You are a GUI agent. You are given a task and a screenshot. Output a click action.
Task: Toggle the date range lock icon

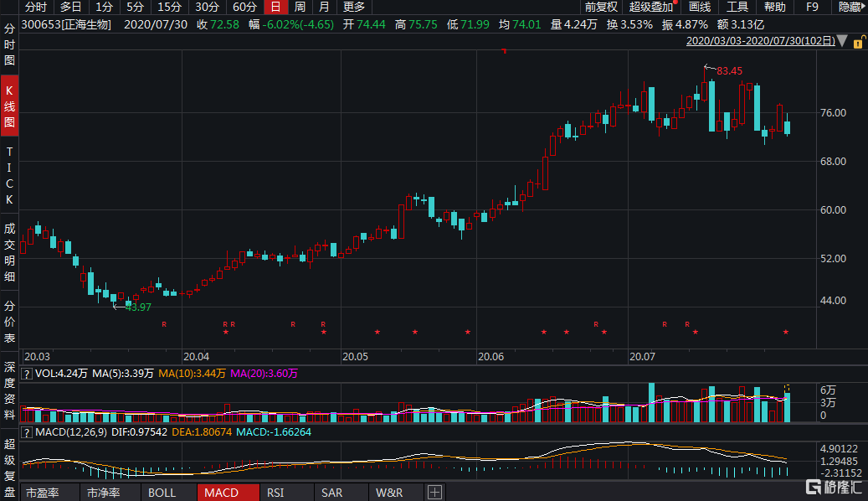[859, 42]
